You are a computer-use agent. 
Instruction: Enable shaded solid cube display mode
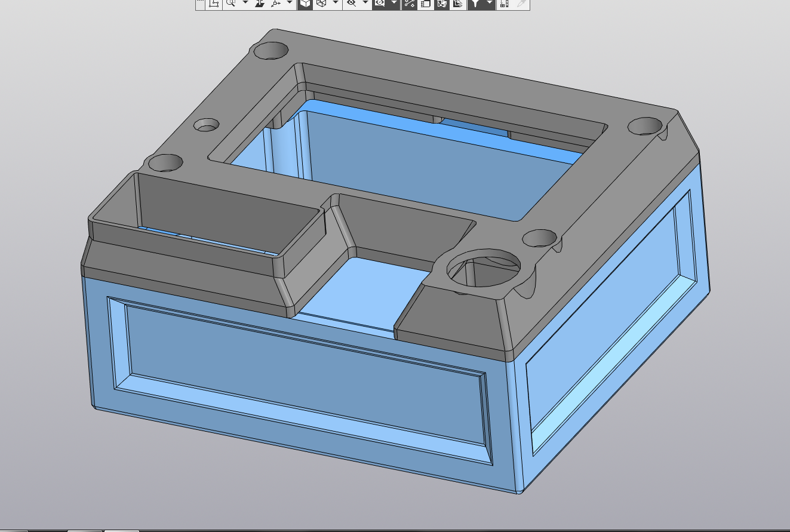pos(305,4)
